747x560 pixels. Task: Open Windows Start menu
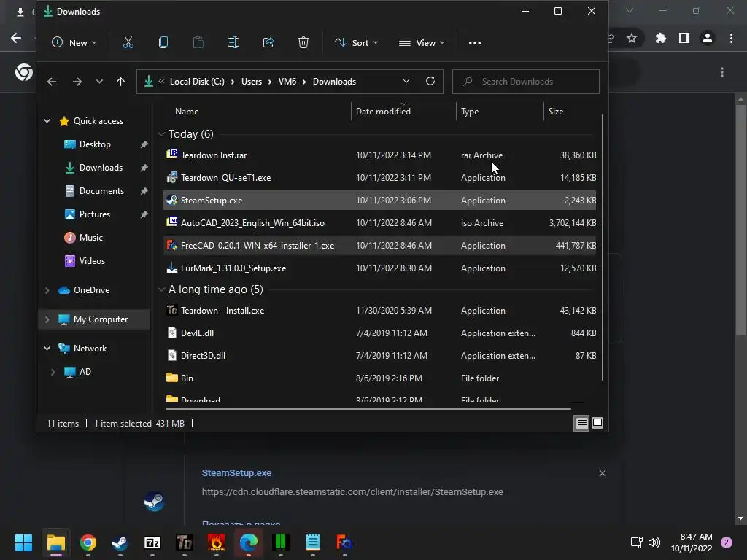point(23,542)
